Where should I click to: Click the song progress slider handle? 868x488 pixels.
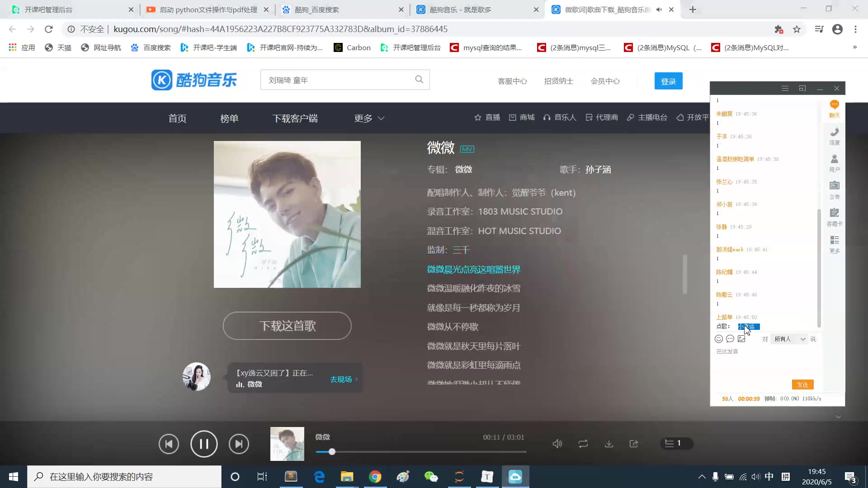332,451
